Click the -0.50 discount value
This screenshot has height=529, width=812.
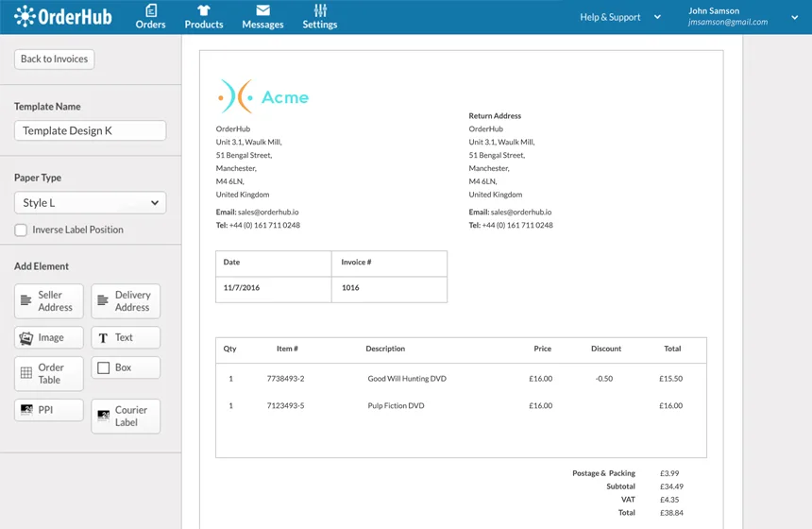click(x=604, y=379)
